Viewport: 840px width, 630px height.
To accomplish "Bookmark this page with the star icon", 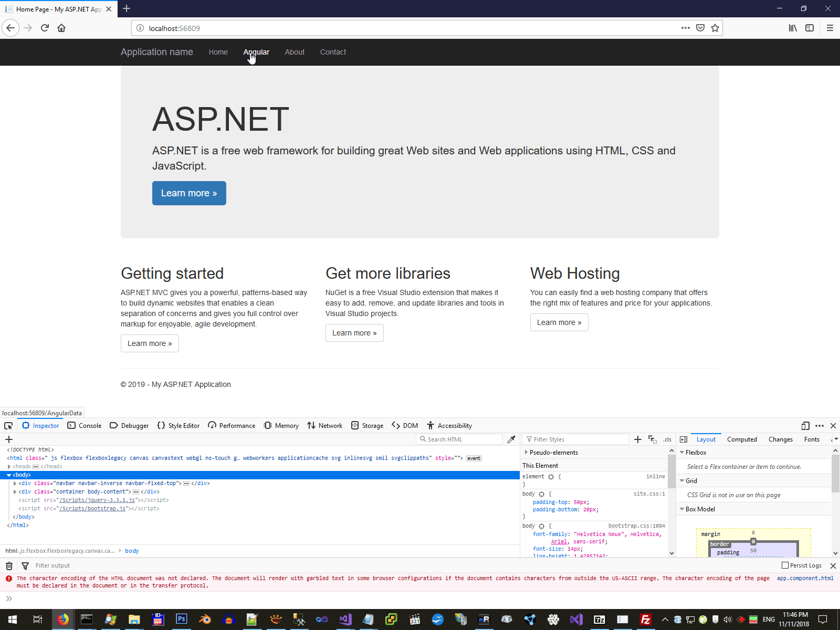I will click(715, 28).
